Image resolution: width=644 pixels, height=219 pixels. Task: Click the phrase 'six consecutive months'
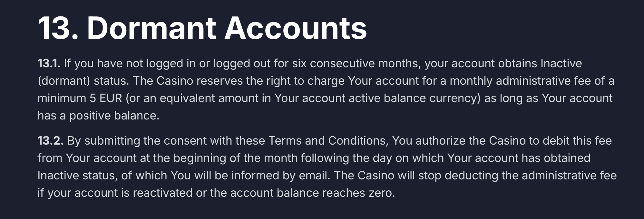pos(356,63)
